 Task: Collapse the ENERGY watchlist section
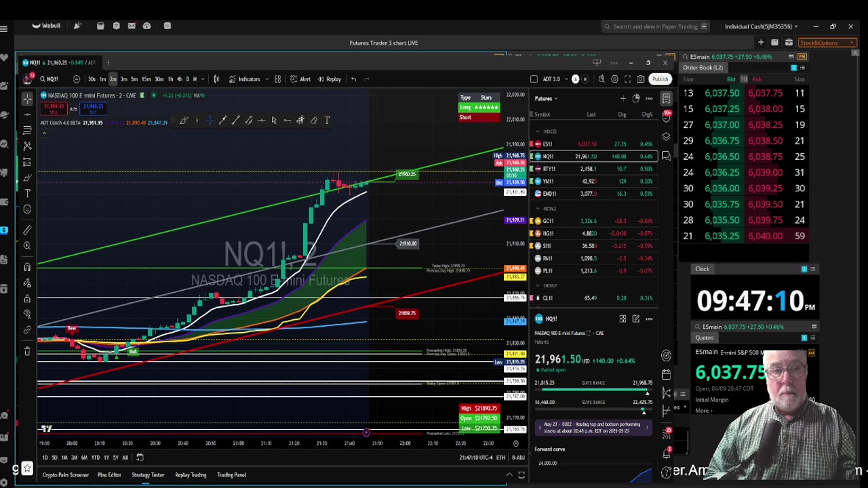click(538, 285)
